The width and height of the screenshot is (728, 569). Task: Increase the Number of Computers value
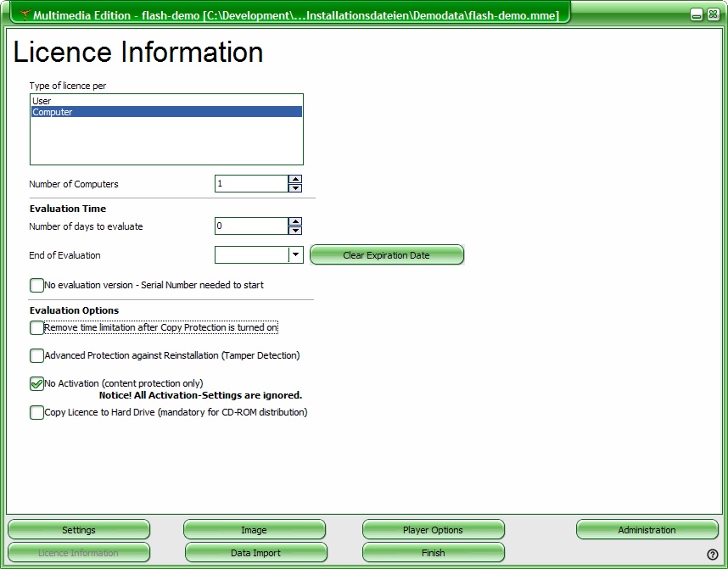click(x=295, y=179)
